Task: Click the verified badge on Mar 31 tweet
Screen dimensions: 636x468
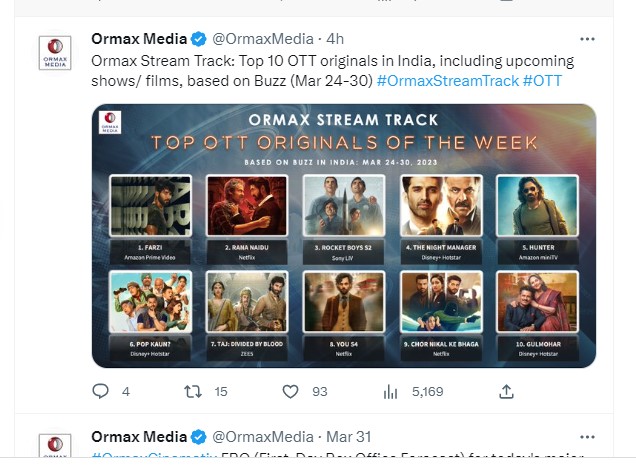Action: 198,437
